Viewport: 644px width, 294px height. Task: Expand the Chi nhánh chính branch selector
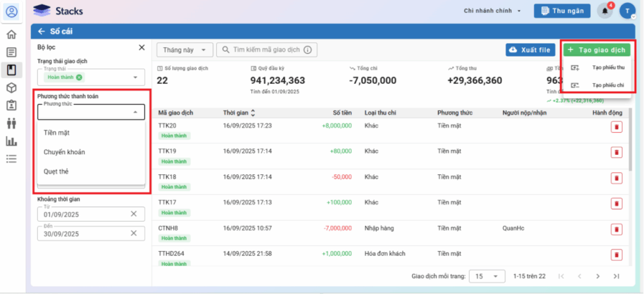pyautogui.click(x=492, y=11)
